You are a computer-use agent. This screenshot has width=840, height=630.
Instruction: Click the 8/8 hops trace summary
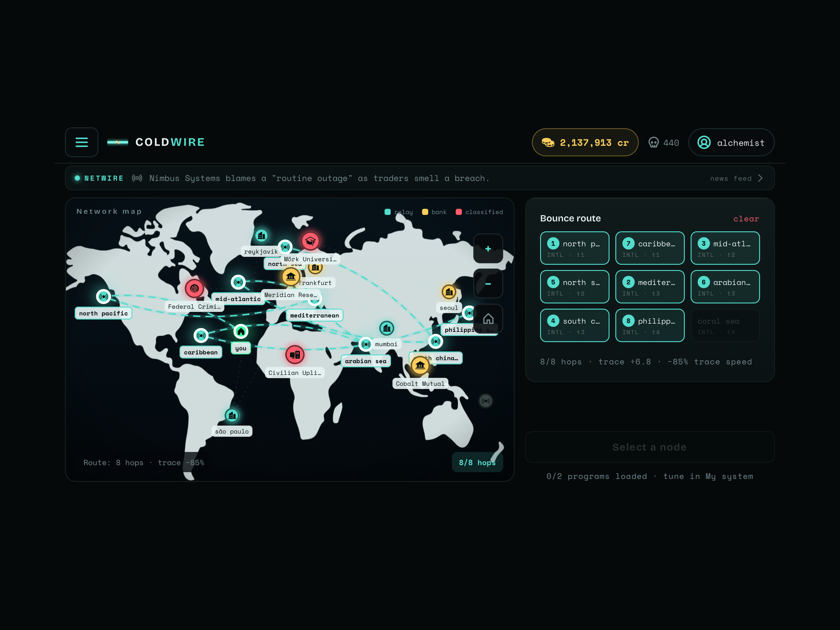point(646,362)
